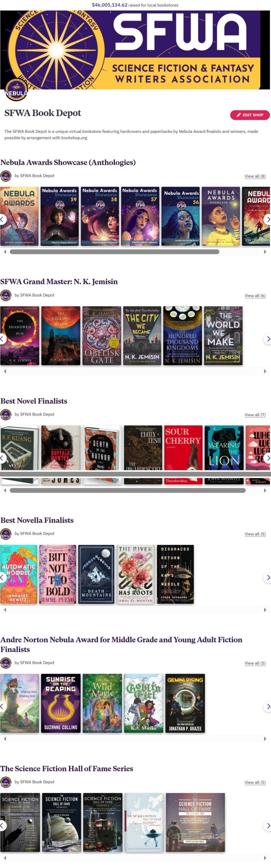This screenshot has height=868, width=271.
Task: Open Nebula Awards Showcase 59 cover
Action: pos(59,216)
